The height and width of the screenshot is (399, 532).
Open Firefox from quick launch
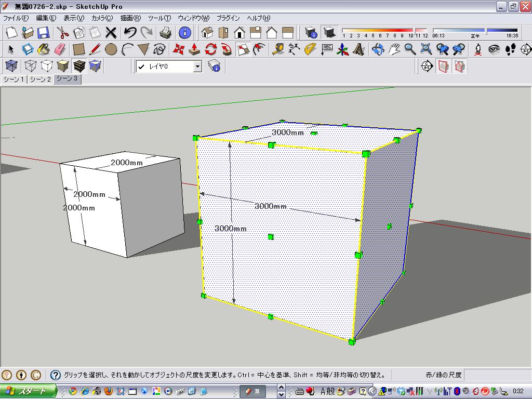pos(109,391)
